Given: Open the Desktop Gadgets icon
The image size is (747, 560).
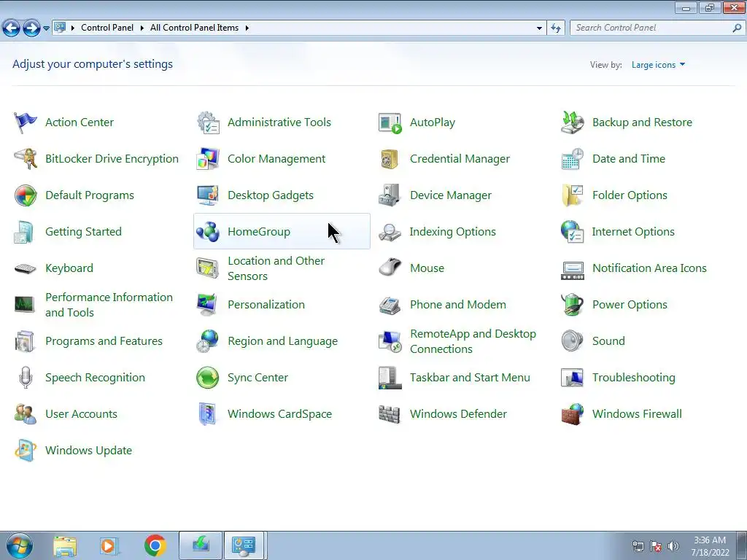Looking at the screenshot, I should (x=208, y=195).
